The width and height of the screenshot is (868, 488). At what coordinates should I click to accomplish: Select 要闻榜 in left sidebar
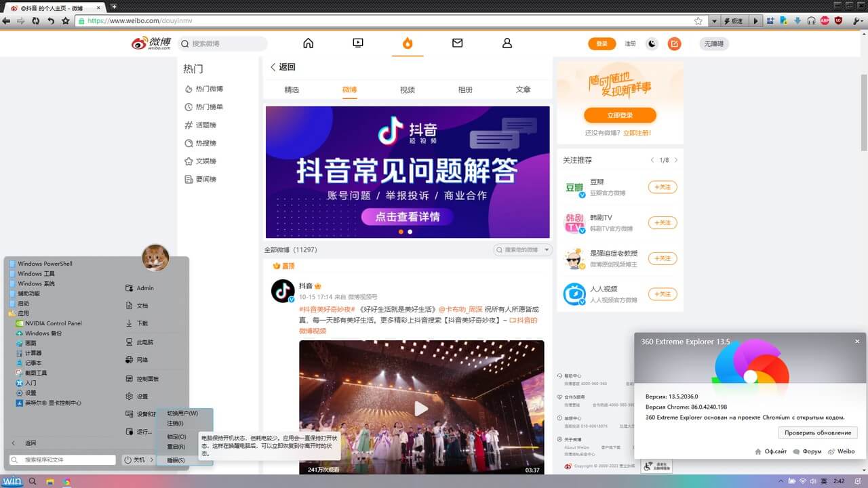coord(201,180)
